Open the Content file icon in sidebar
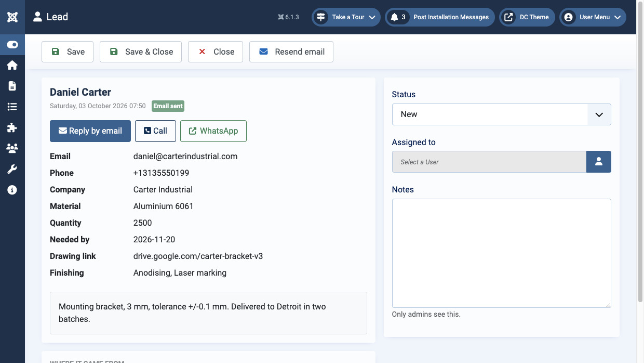644x363 pixels. (x=12, y=86)
